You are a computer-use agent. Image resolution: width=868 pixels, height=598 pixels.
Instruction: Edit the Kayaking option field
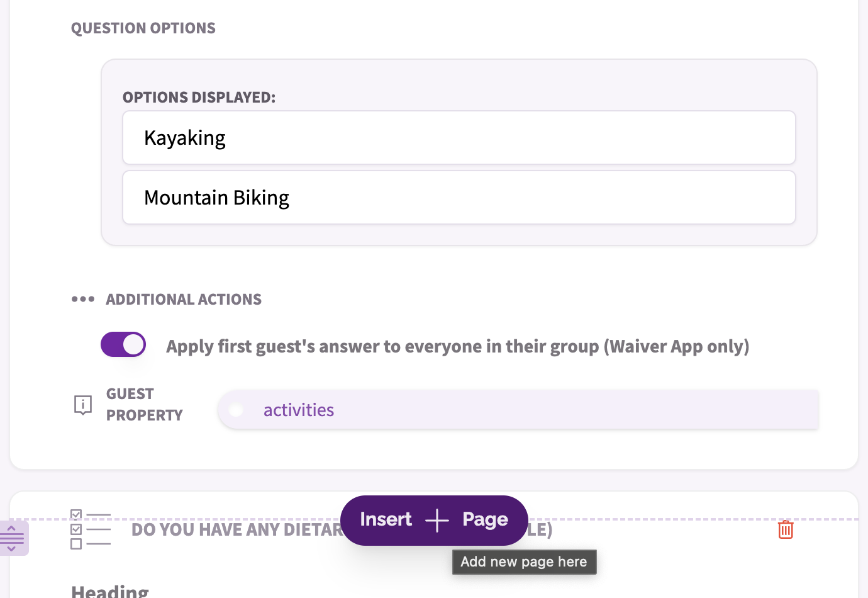pyautogui.click(x=459, y=137)
